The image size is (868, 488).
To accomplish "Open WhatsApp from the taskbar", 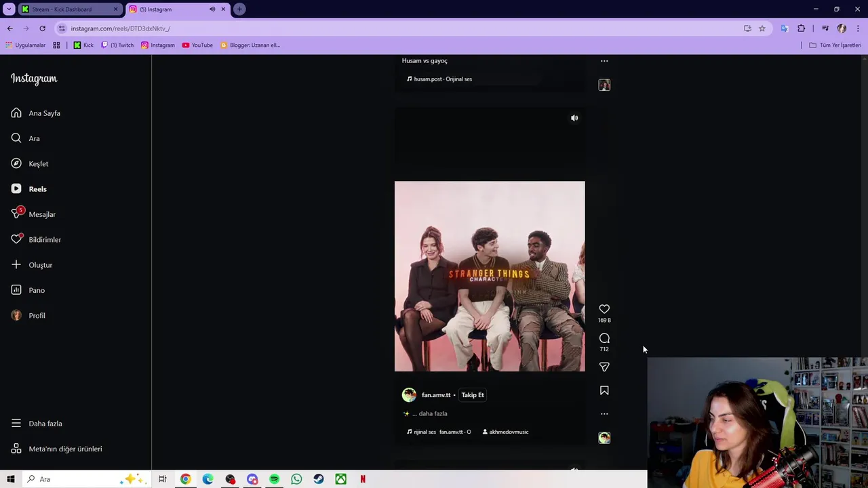I will 296,479.
